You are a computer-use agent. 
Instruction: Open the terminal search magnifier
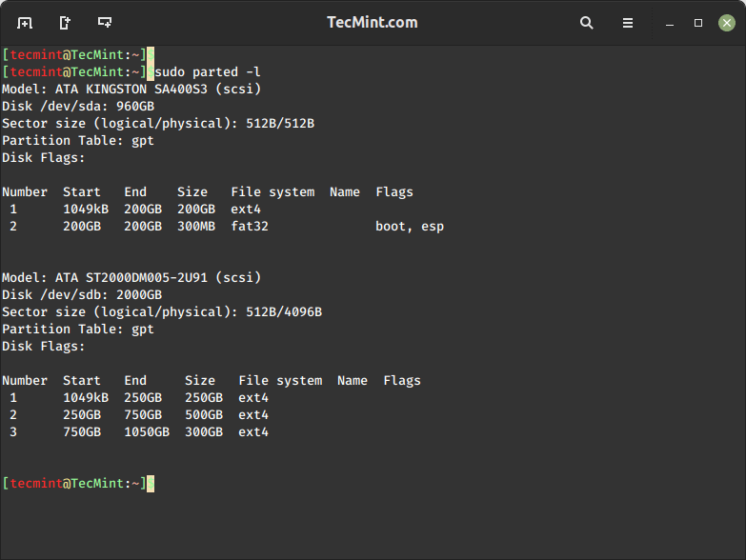[x=587, y=23]
